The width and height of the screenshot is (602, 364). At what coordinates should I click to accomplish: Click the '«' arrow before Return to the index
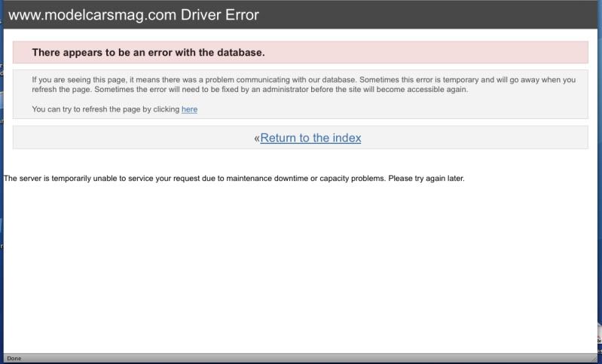[x=256, y=138]
